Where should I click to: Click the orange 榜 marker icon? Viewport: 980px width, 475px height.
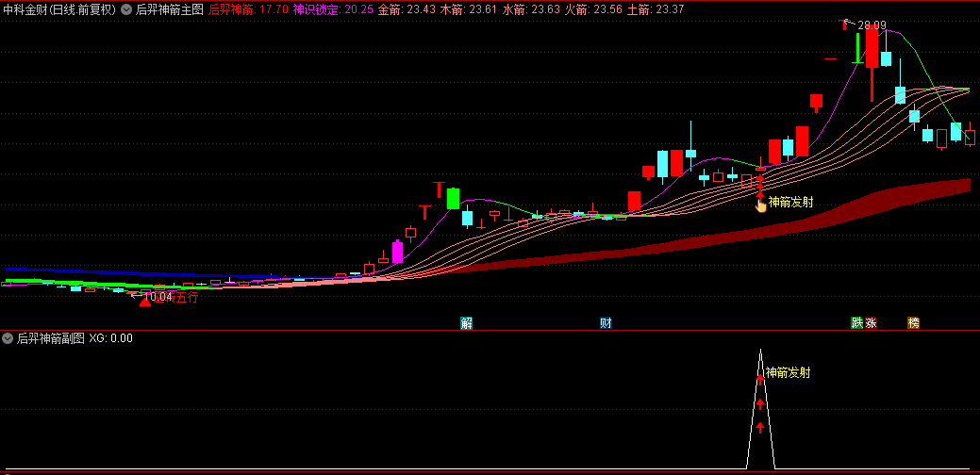pyautogui.click(x=914, y=322)
